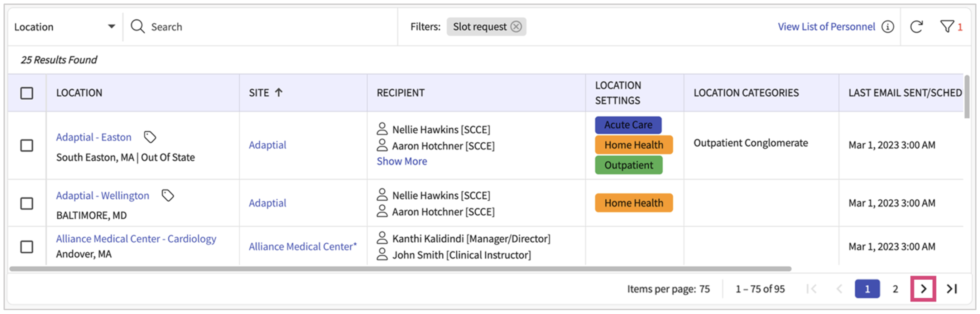Click the refresh icon in the toolbar

pyautogui.click(x=916, y=27)
